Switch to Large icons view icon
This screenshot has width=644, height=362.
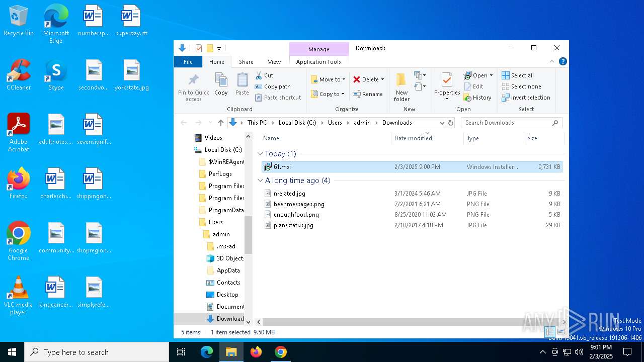(560, 332)
